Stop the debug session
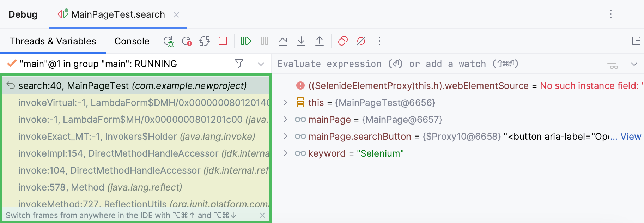 (x=223, y=41)
